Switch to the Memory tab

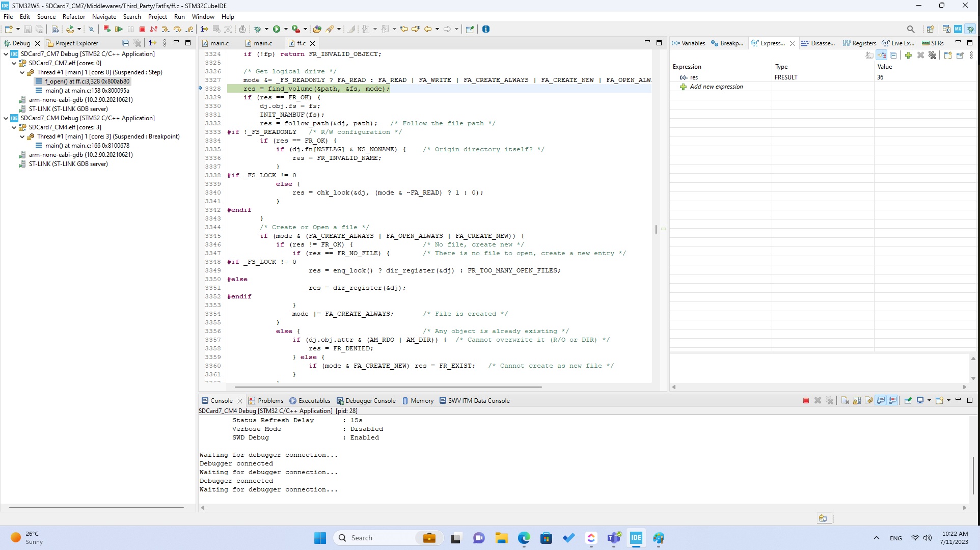422,401
